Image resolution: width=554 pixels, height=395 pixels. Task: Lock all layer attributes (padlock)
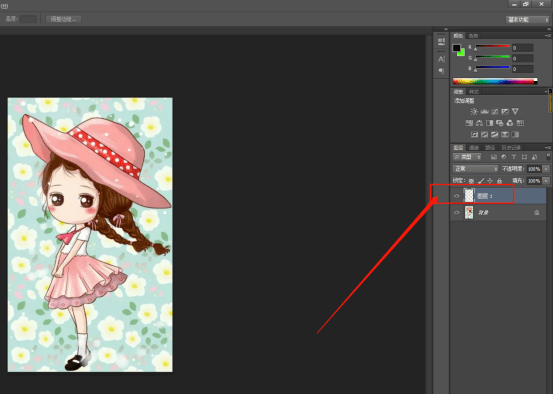(x=499, y=181)
